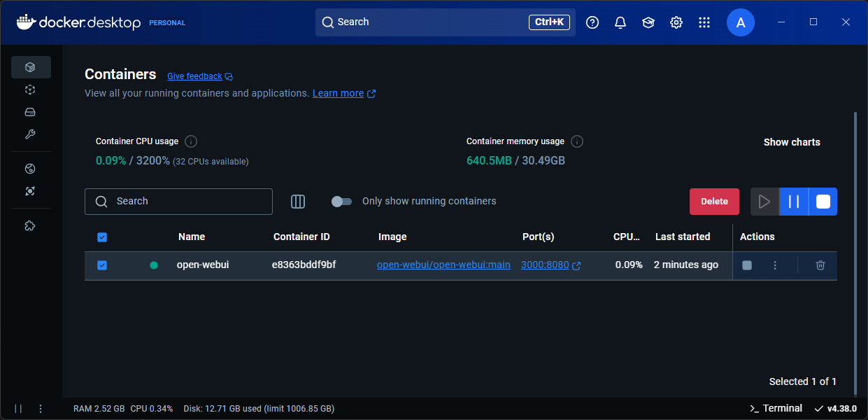
Task: Click the 'RAM 2.52 GB' status entry
Action: click(99, 408)
